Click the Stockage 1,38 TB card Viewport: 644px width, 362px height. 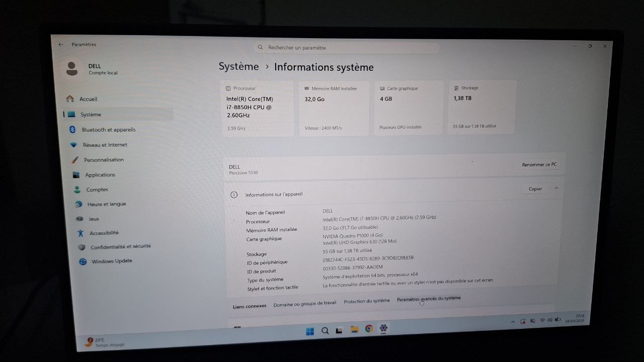point(481,107)
